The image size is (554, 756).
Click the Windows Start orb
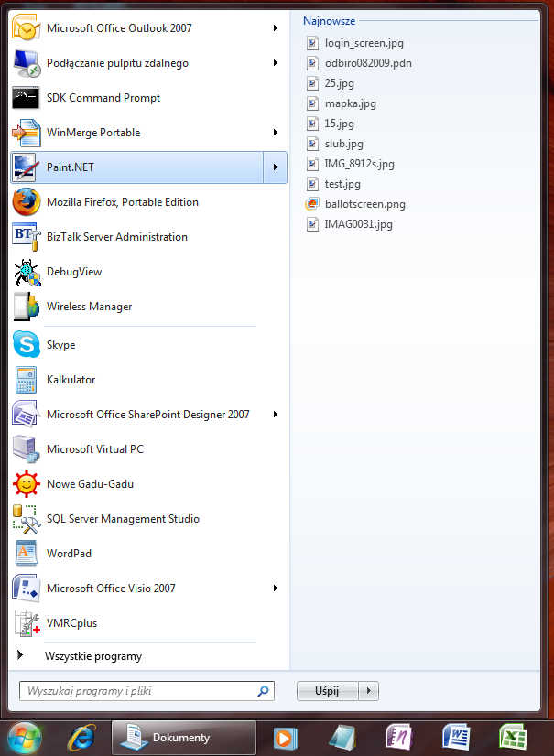point(25,738)
